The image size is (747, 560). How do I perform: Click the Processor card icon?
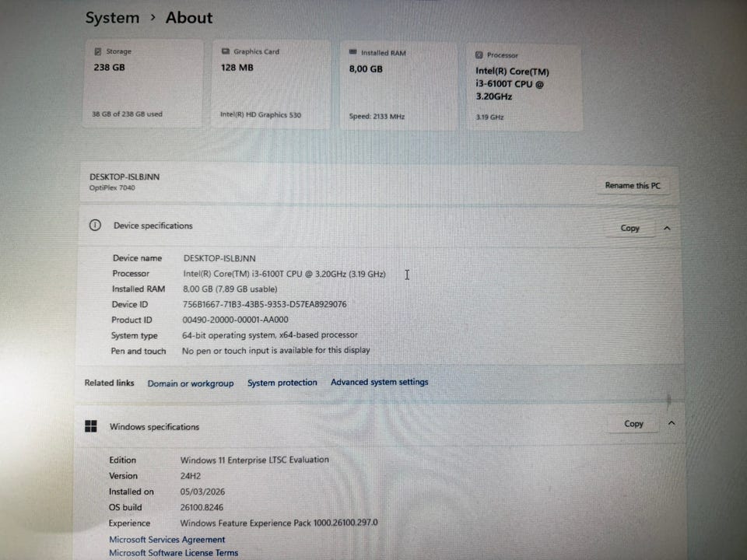pos(479,55)
